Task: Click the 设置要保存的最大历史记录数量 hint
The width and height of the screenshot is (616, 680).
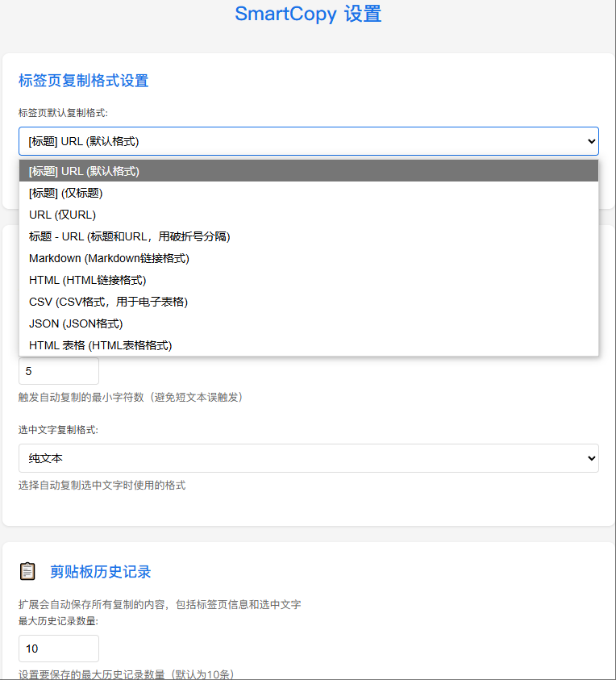Action: [x=126, y=674]
